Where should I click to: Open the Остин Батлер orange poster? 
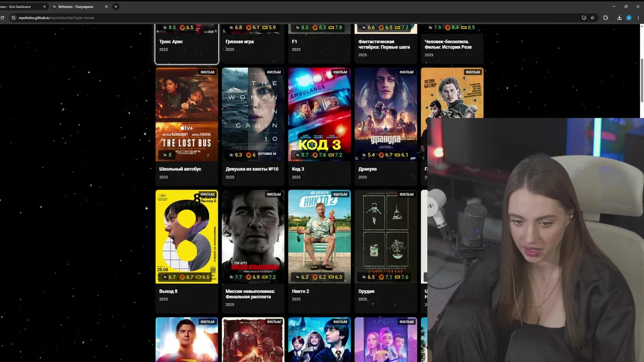pyautogui.click(x=452, y=93)
